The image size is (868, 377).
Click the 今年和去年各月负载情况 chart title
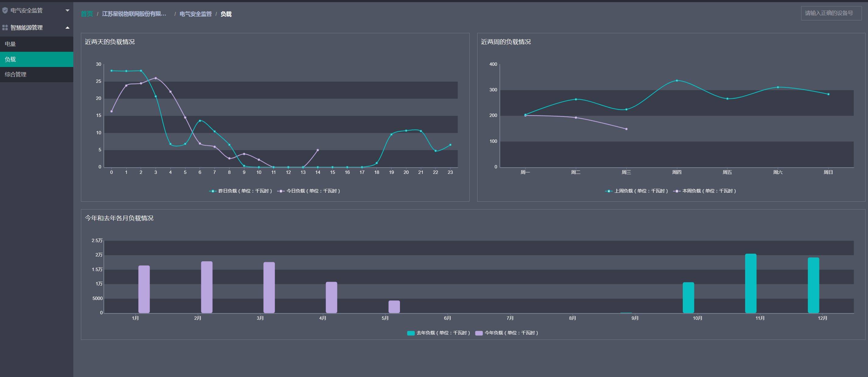[119, 218]
